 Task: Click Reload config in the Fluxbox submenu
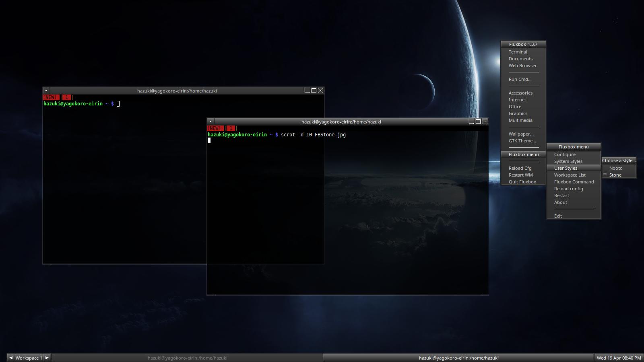(x=574, y=189)
